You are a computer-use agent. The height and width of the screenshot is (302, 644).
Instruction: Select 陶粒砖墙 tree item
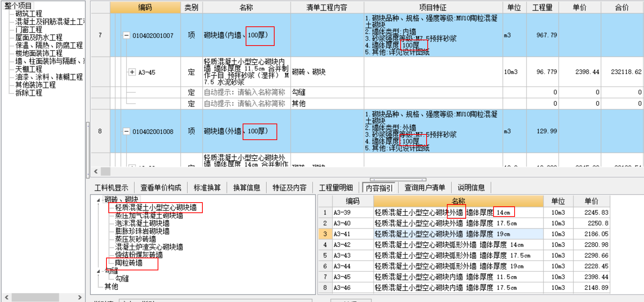click(x=129, y=263)
